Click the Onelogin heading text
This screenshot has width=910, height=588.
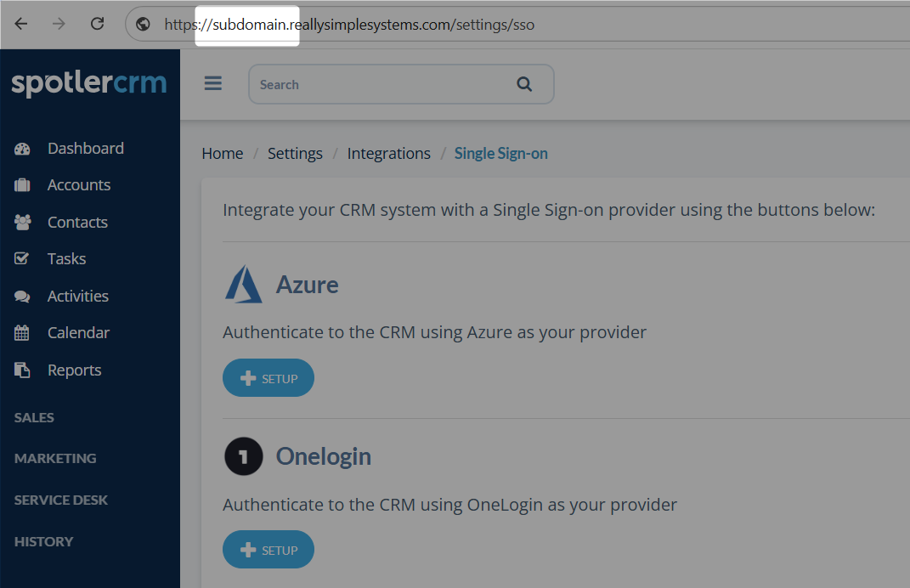(323, 457)
